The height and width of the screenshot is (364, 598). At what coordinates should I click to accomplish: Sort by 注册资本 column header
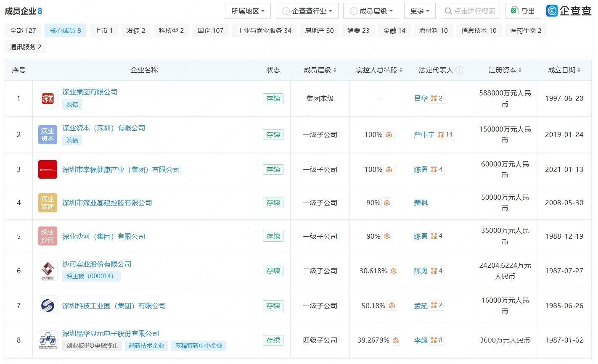[505, 70]
